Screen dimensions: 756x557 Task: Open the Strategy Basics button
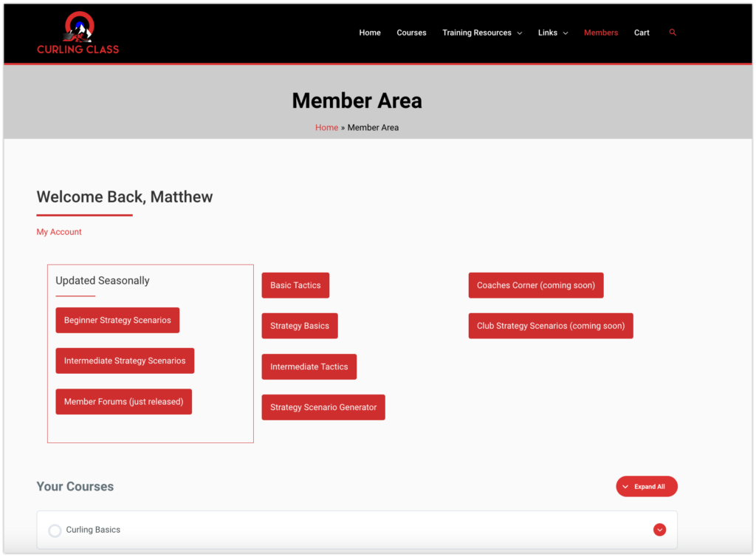300,326
